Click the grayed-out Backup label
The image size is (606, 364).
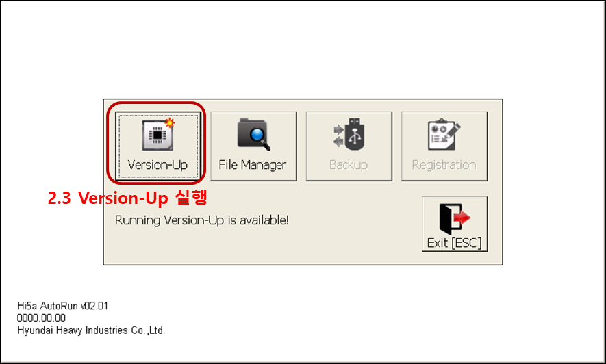(349, 165)
